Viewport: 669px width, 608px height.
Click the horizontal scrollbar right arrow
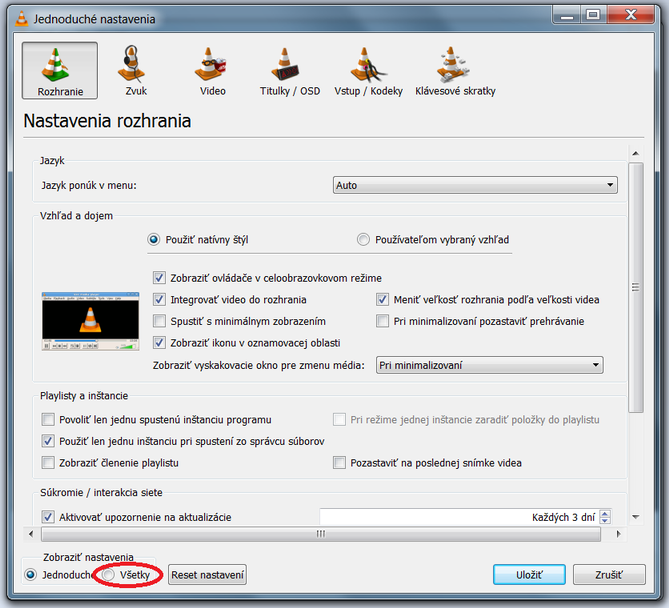618,534
